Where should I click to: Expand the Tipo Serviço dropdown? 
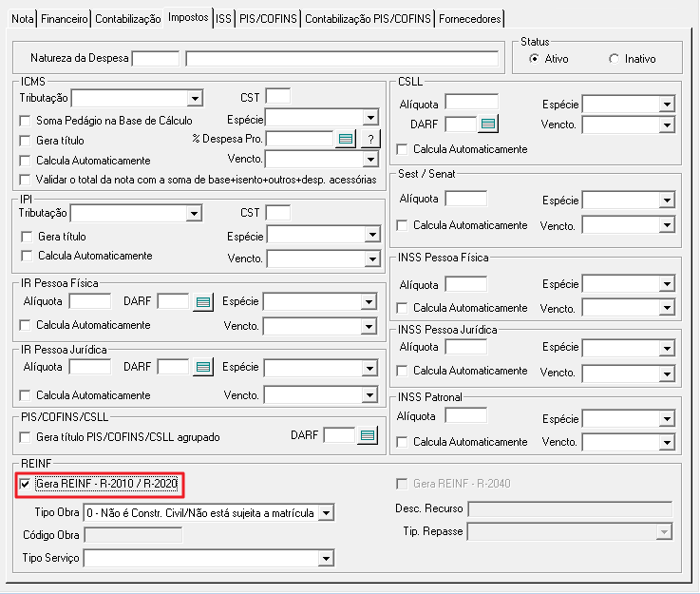327,558
